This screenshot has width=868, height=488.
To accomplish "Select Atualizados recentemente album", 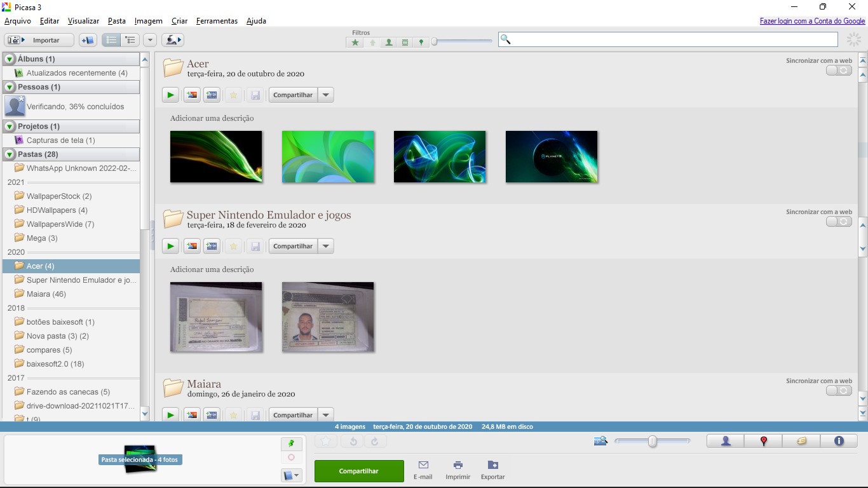I will point(71,73).
